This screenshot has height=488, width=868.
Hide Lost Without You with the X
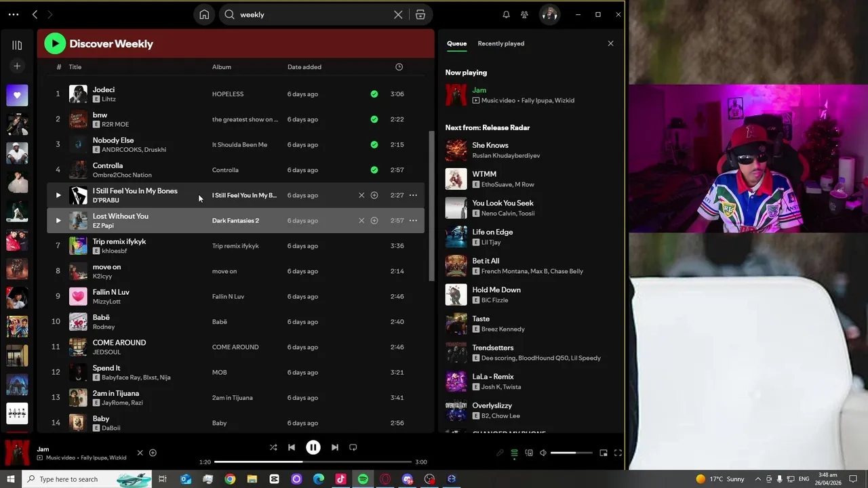click(361, 220)
